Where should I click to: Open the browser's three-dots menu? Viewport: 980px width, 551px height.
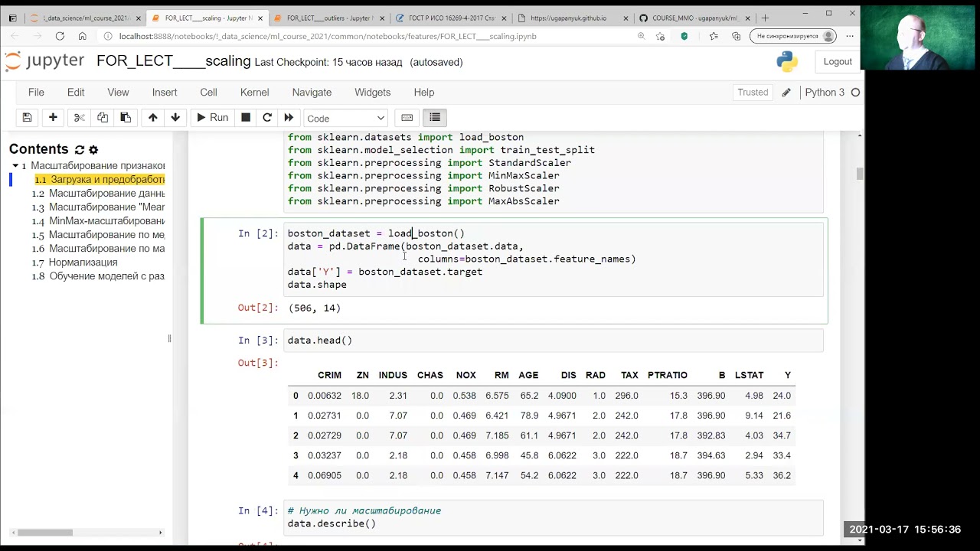(850, 36)
